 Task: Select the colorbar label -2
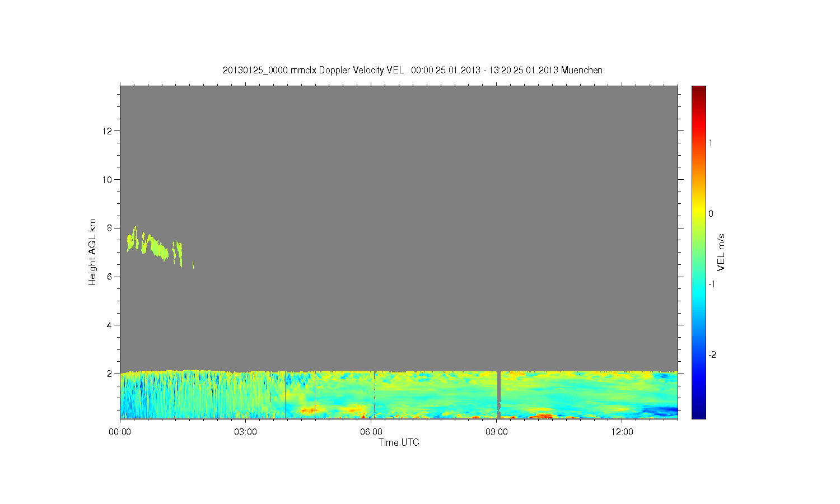pyautogui.click(x=712, y=355)
